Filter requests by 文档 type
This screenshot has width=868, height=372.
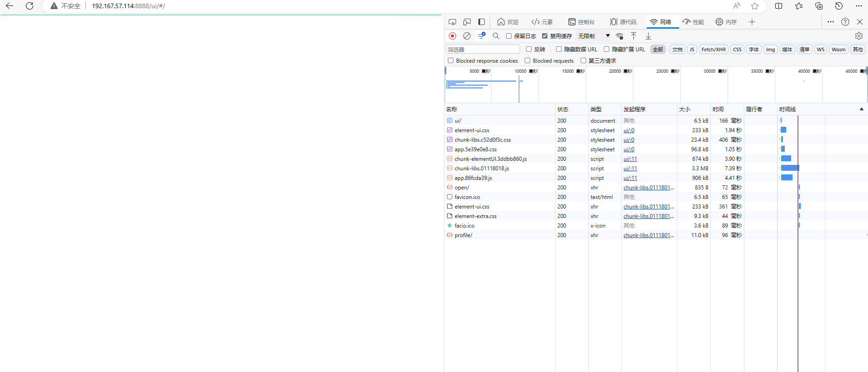(677, 50)
